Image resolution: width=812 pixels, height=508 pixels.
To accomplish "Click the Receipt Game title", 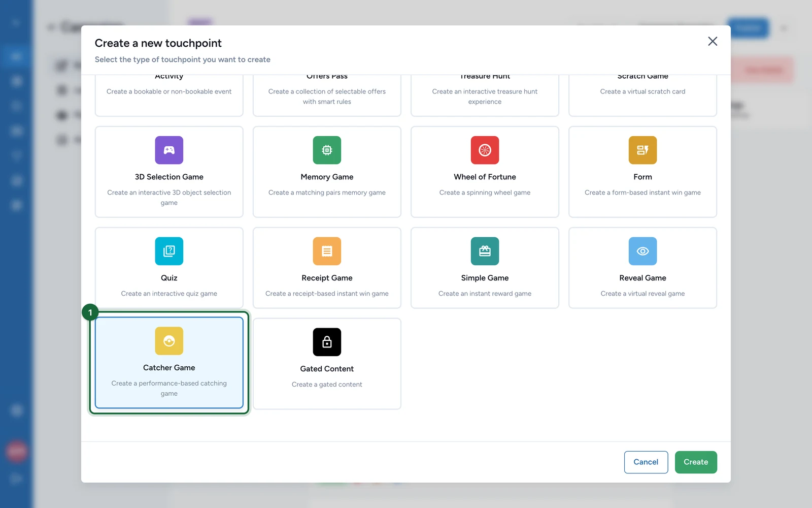I will click(x=327, y=278).
